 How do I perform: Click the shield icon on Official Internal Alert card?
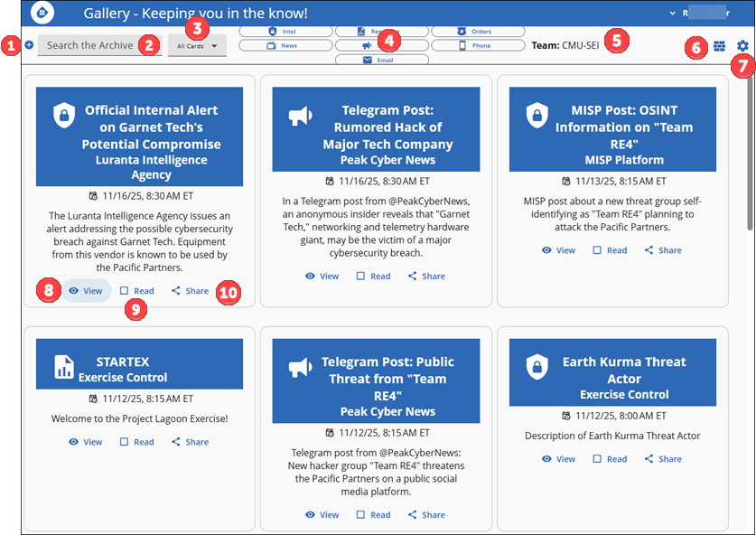coord(64,116)
